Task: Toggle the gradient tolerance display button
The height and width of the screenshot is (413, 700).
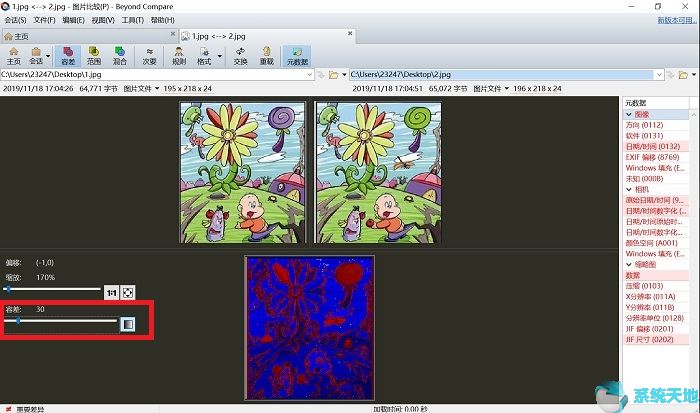Action: click(x=128, y=324)
